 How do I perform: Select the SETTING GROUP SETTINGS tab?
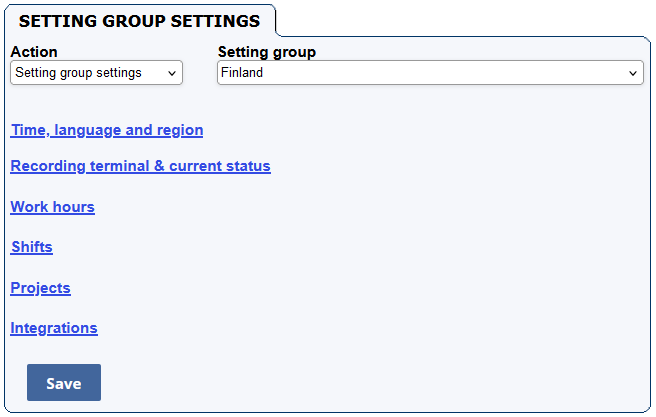(x=139, y=21)
